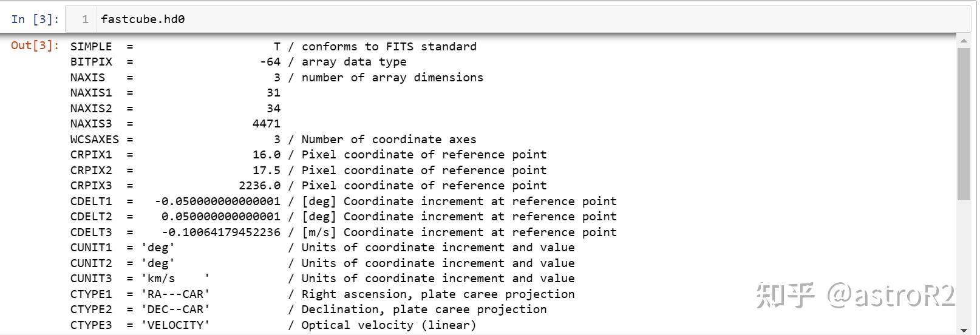980x335 pixels.
Task: Click the 'Optical velocity (linear)' comment
Action: (x=389, y=325)
